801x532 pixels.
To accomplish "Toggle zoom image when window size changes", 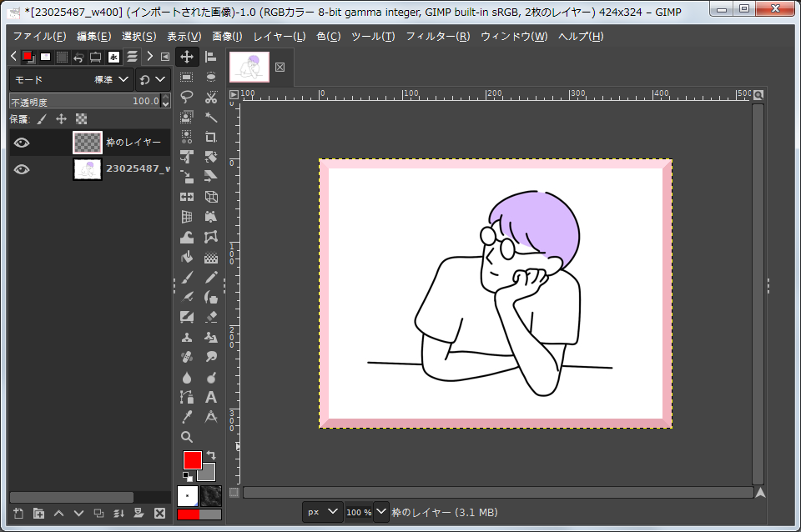I will [758, 95].
